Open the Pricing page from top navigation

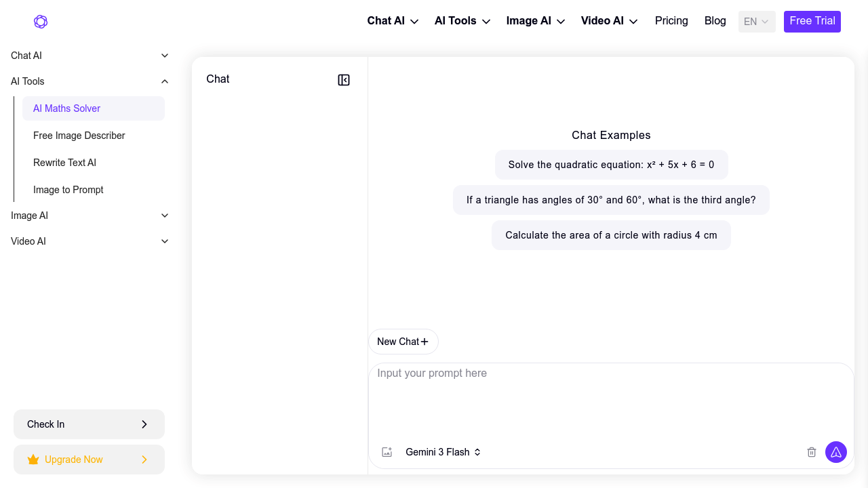coord(671,21)
